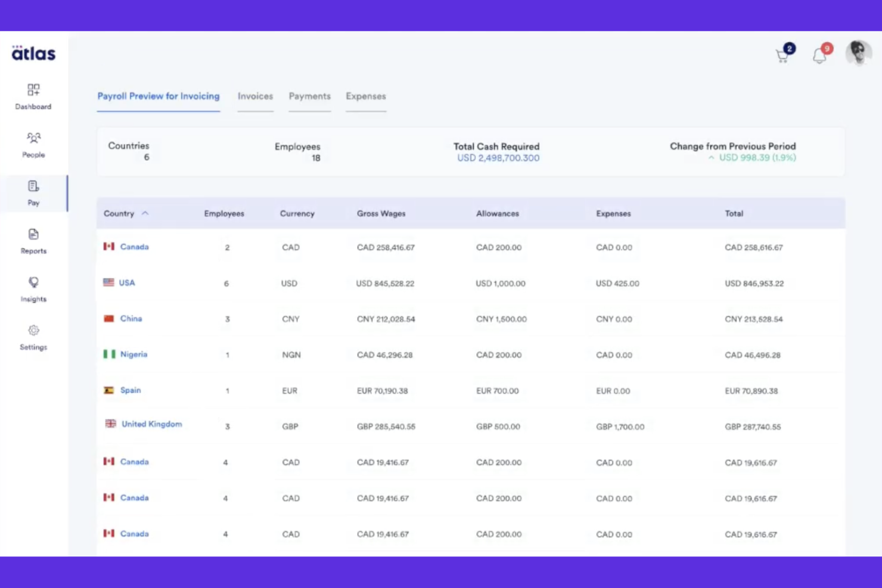Toggle the Country column sort order
The height and width of the screenshot is (588, 882).
[x=119, y=213]
